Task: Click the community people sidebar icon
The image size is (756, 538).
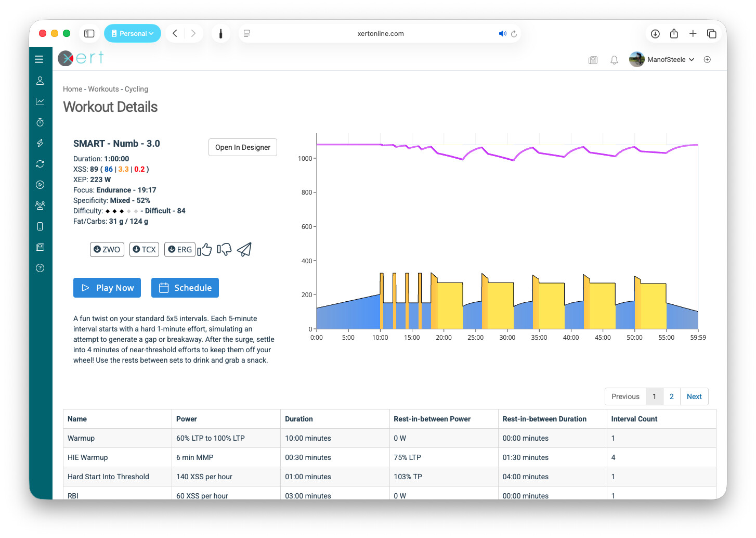Action: 40,206
